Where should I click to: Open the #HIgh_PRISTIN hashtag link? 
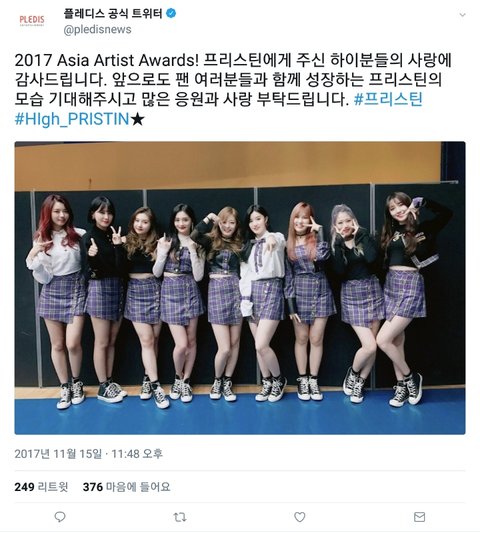pyautogui.click(x=72, y=119)
